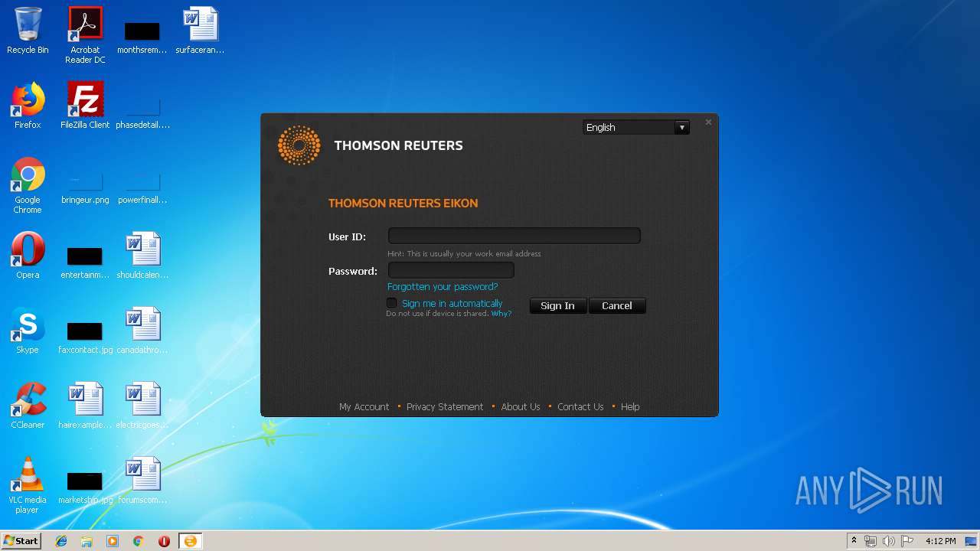Click the Cancel button
The image size is (980, 551).
617,305
